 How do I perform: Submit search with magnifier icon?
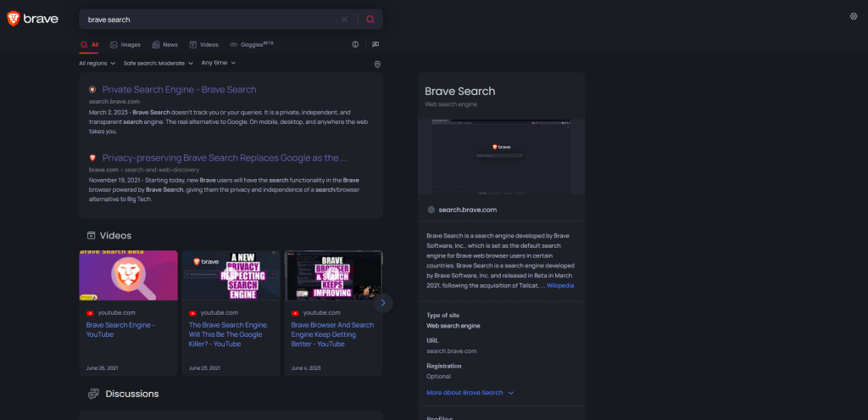370,20
